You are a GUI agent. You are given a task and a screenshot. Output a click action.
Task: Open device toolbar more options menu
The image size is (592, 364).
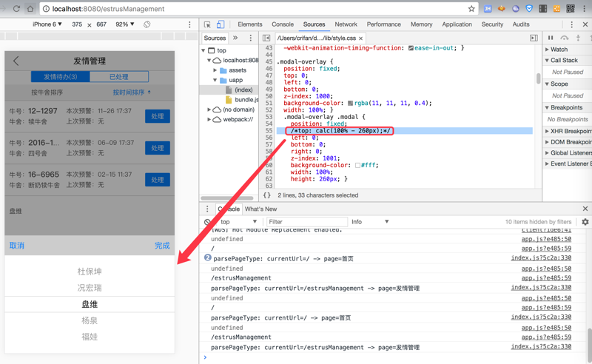click(189, 24)
